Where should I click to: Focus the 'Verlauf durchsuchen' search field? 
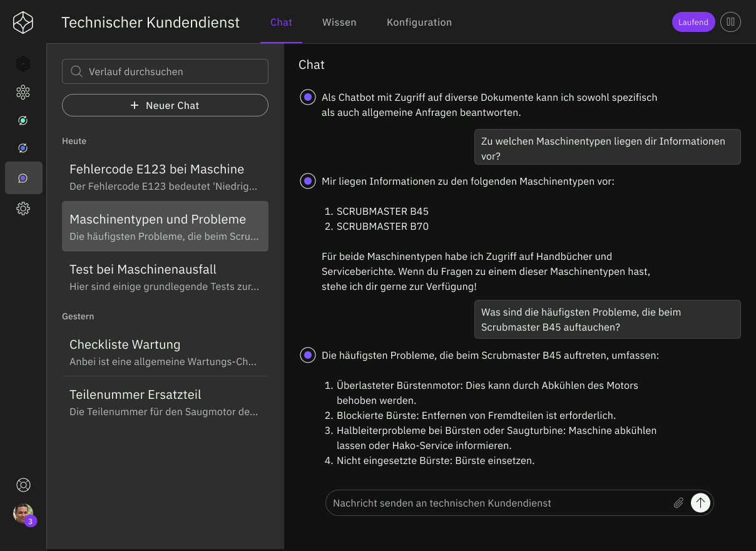(165, 71)
